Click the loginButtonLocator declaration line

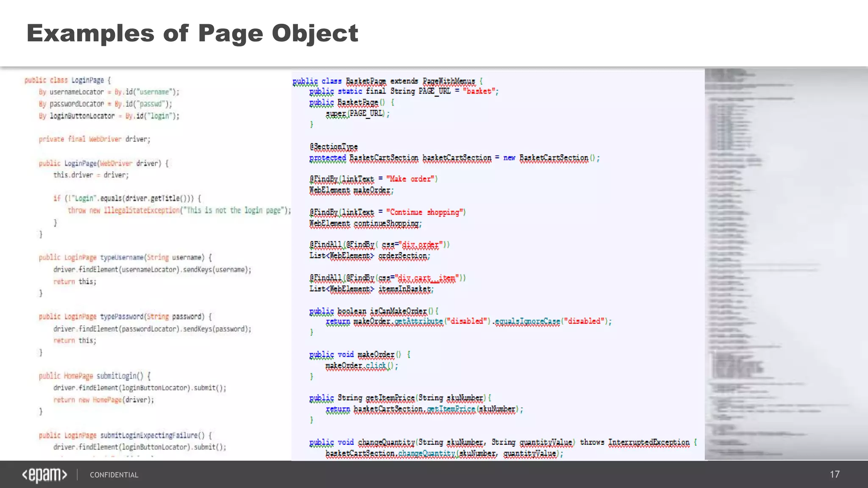pos(109,116)
